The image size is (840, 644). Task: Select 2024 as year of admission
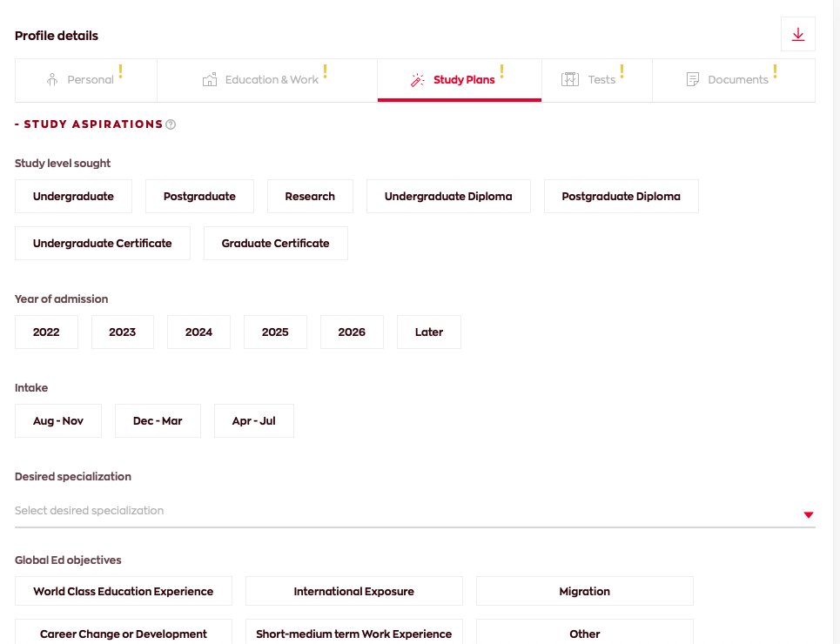198,332
